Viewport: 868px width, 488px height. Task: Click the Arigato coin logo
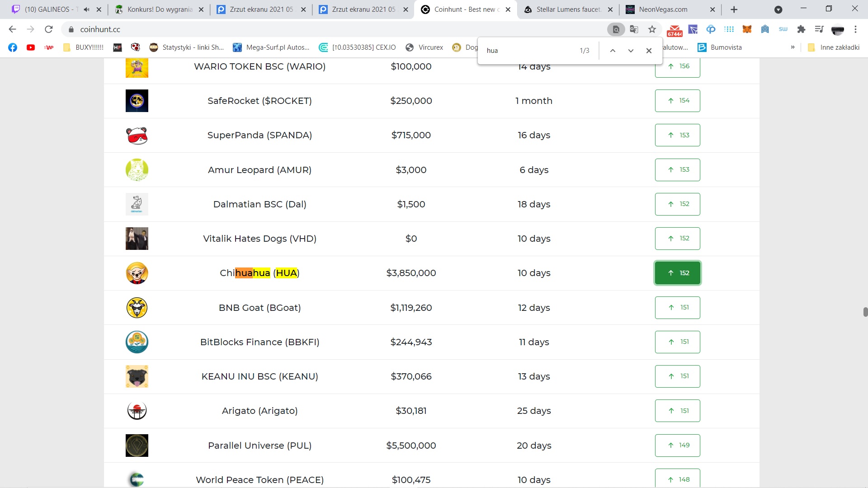coord(137,411)
